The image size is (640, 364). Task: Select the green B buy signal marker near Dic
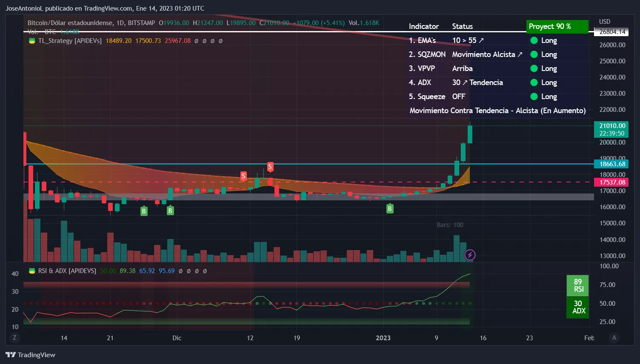pyautogui.click(x=170, y=210)
